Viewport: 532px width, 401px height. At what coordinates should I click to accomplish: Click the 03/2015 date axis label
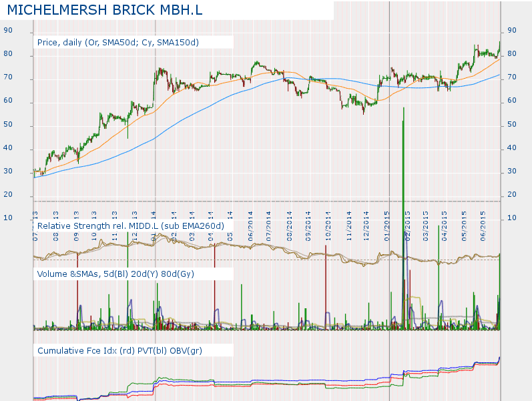pyautogui.click(x=426, y=226)
